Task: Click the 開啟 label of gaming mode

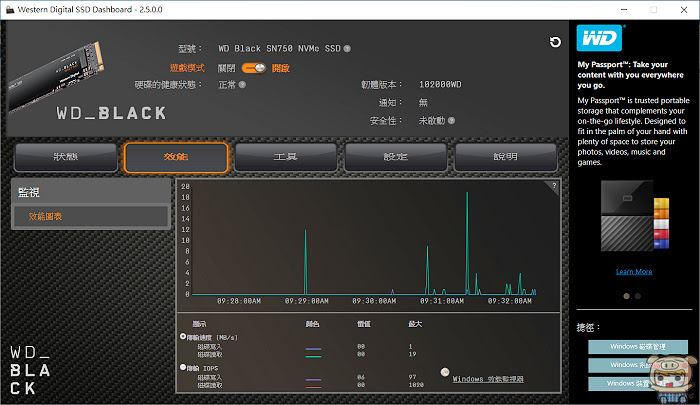Action: pos(281,68)
